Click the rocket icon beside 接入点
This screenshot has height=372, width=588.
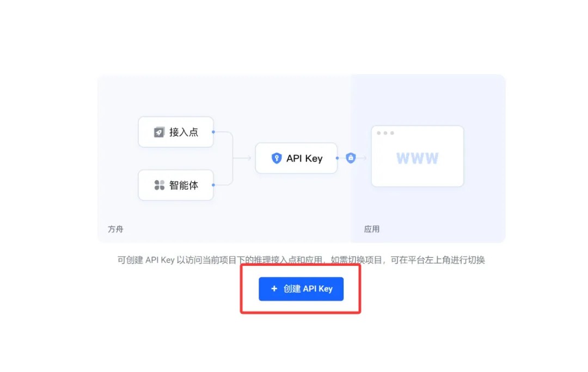pos(159,132)
